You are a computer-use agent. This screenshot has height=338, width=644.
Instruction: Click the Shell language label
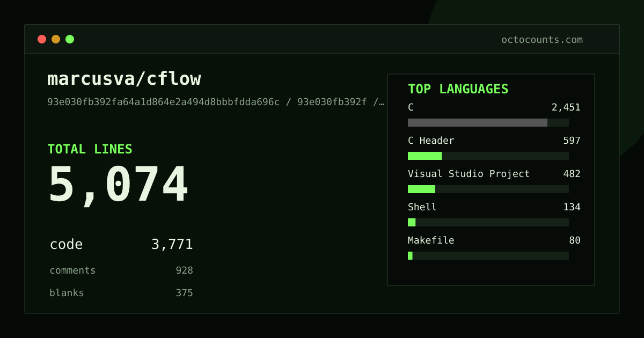(x=422, y=207)
